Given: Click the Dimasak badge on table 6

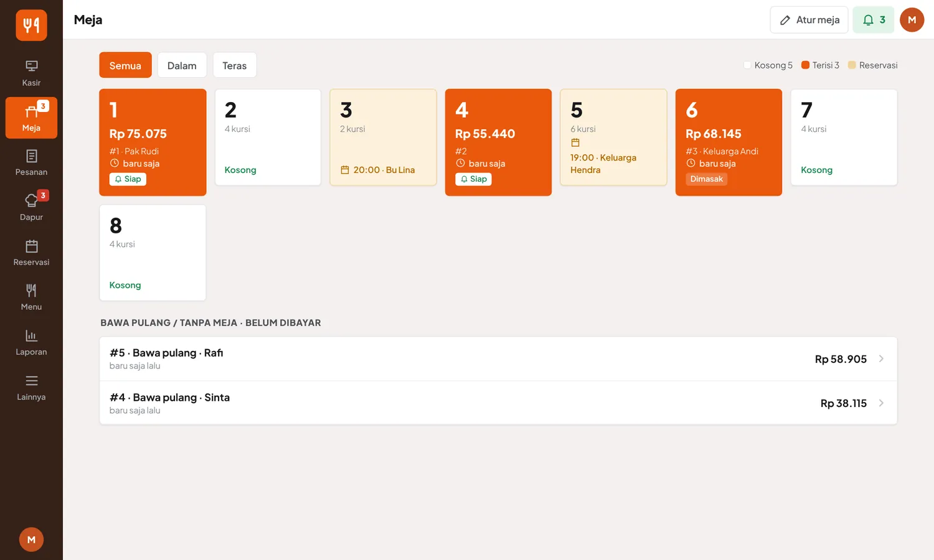Looking at the screenshot, I should [x=707, y=179].
